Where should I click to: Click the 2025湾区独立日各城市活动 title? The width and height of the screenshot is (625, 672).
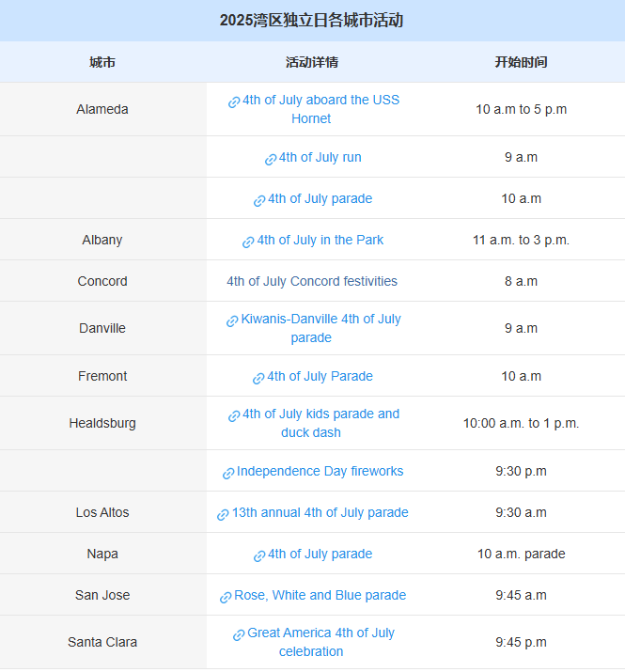coord(312,20)
